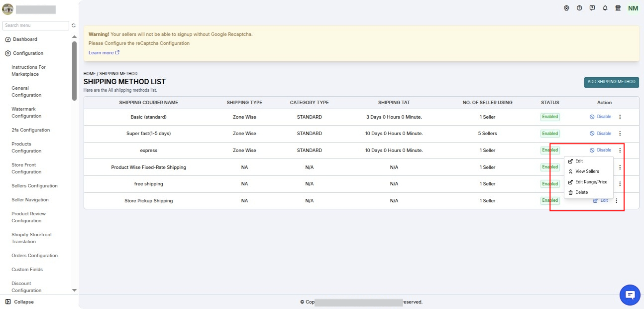Open General Configuration
The height and width of the screenshot is (309, 644).
point(26,92)
